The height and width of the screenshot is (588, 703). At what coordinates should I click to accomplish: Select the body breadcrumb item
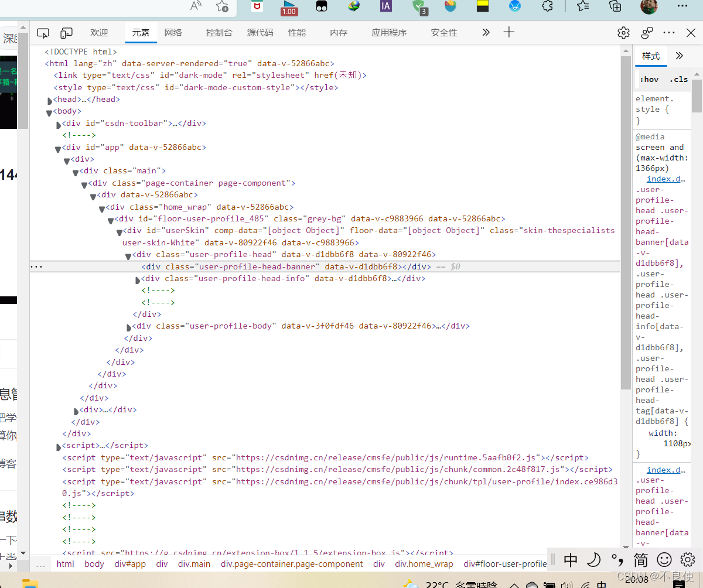[x=94, y=564]
